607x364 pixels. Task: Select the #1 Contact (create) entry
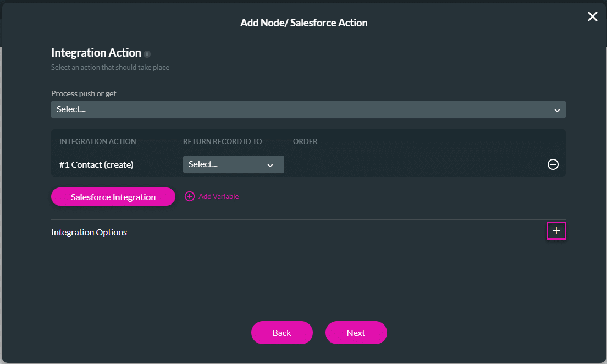pyautogui.click(x=97, y=164)
